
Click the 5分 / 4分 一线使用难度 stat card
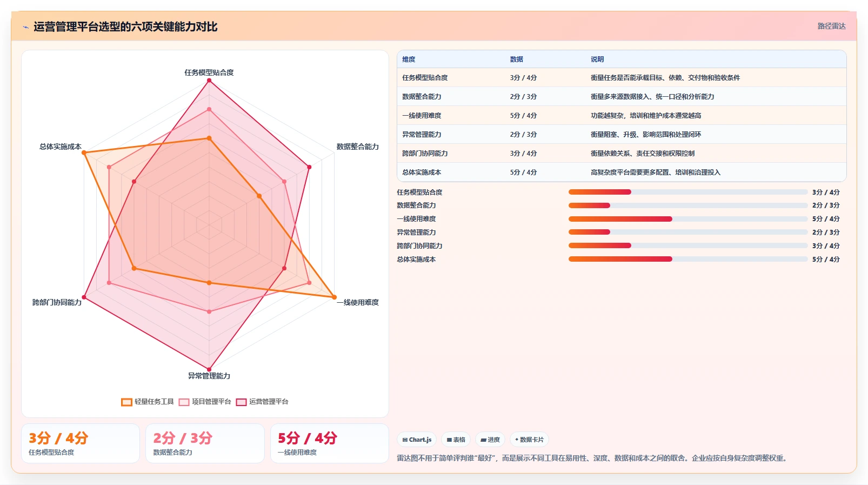click(330, 443)
